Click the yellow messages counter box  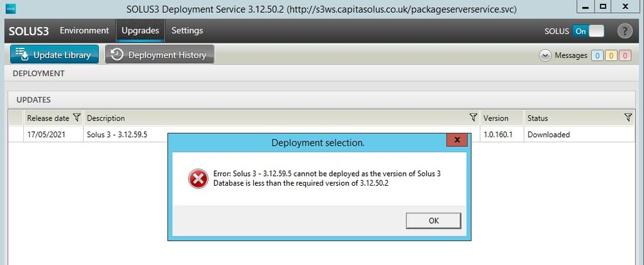pyautogui.click(x=611, y=55)
